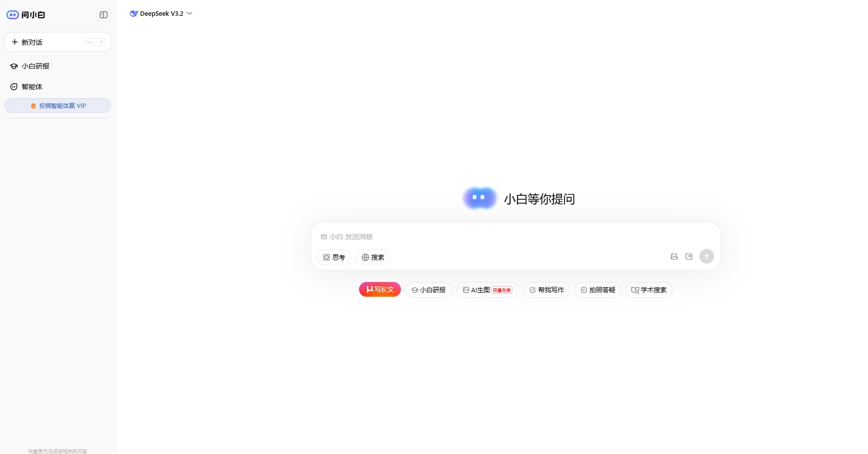This screenshot has height=454, width=868.
Task: Click the message input field
Action: point(493,237)
